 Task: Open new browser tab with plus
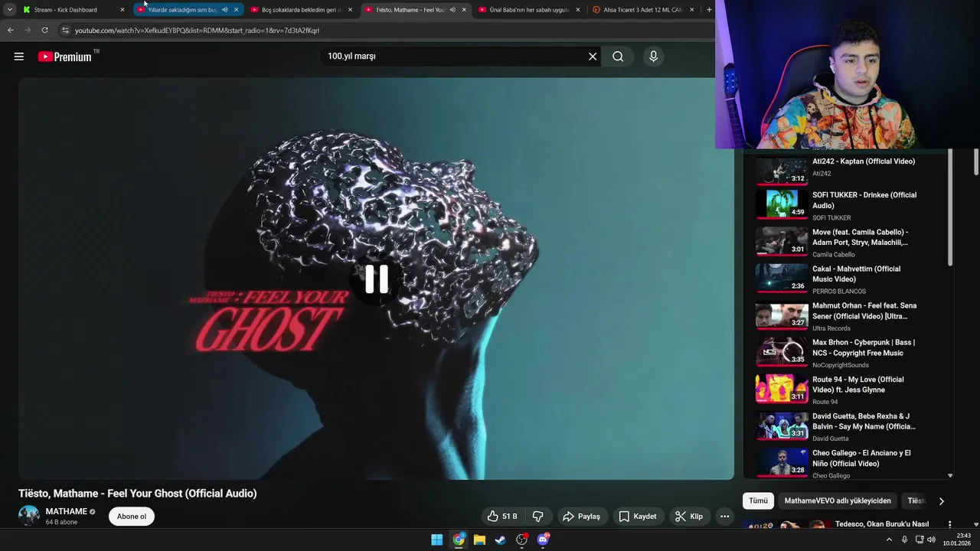coord(709,10)
